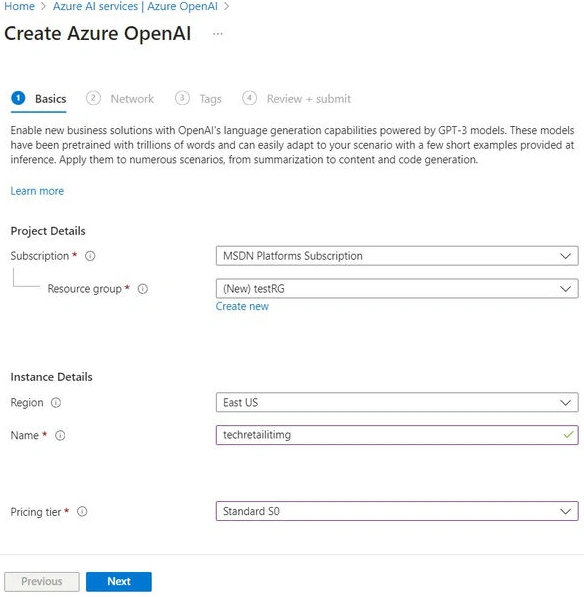The height and width of the screenshot is (597, 584).
Task: Click step 4 circle icon for Review
Action: [249, 98]
